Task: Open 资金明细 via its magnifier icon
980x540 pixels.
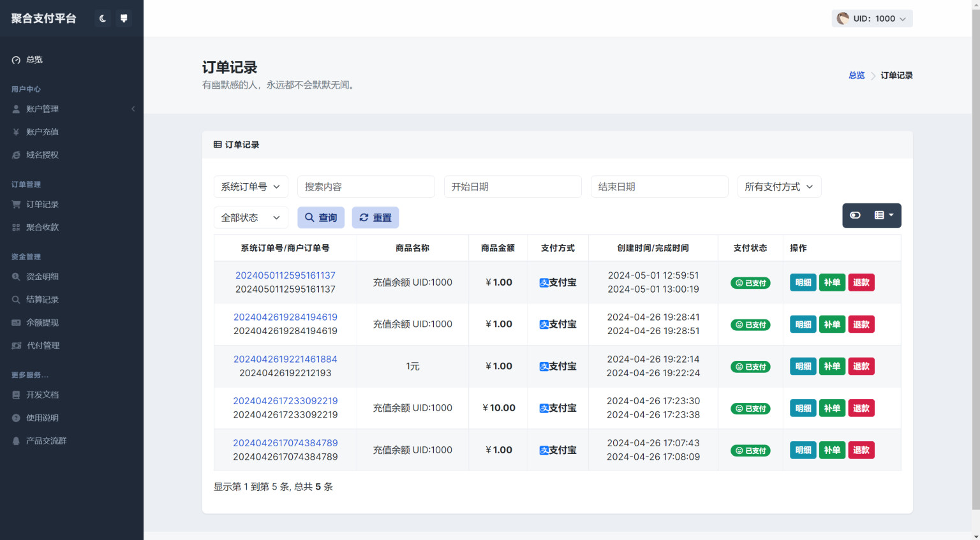Action: 17,276
